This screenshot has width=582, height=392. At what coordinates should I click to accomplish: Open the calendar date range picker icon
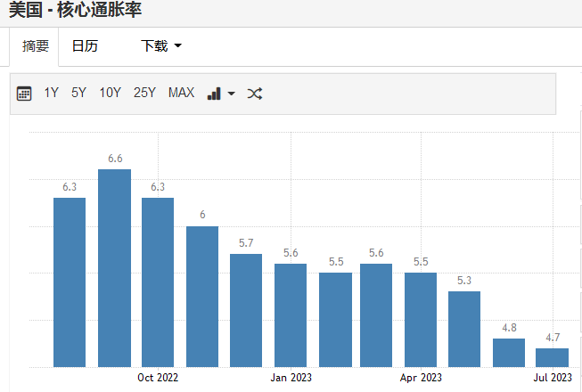tap(24, 94)
